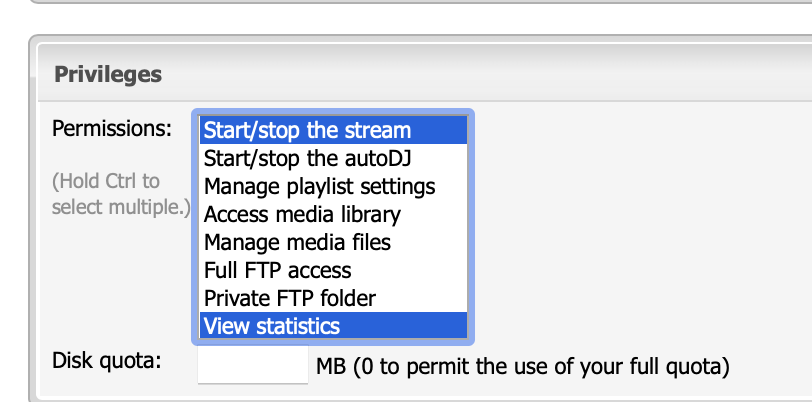Screen dimensions: 812x402
Task: Enable private FTP folder privilege
Action: coord(289,298)
